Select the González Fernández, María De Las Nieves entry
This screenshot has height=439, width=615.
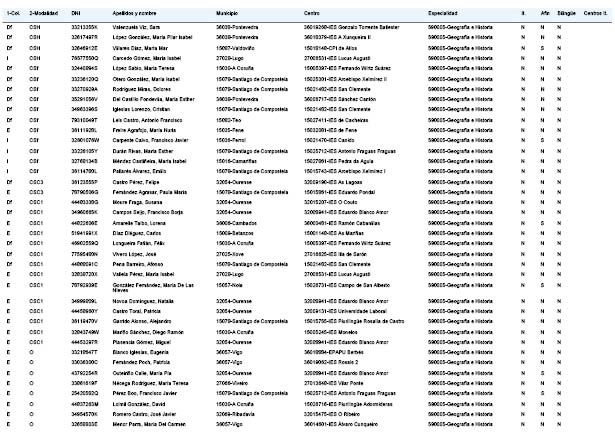[153, 288]
